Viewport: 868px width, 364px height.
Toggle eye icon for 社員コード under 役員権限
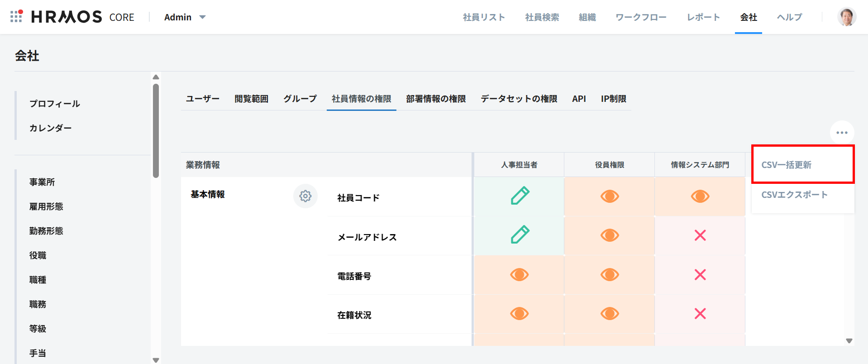[609, 196]
